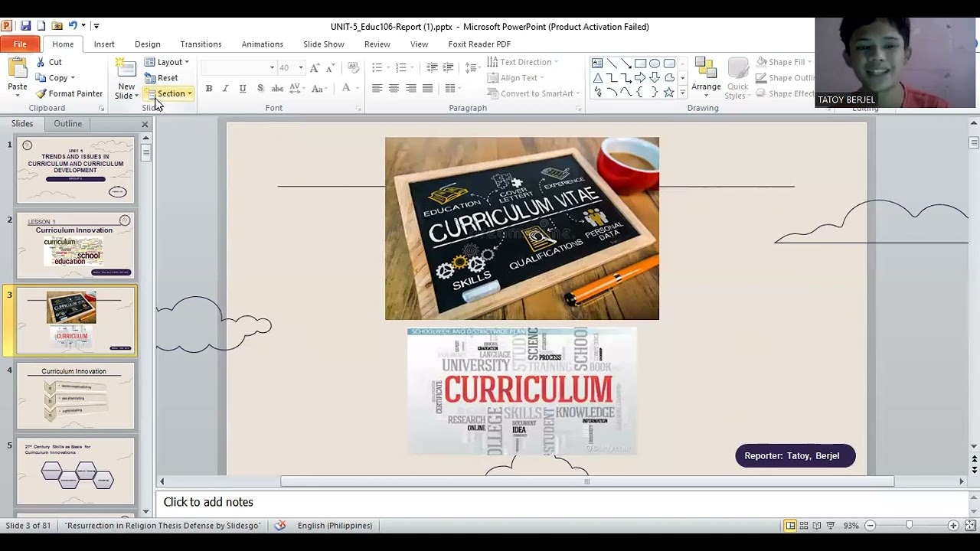Switch to Slide Sorter view icon
Screen dimensions: 980x551
[804, 526]
